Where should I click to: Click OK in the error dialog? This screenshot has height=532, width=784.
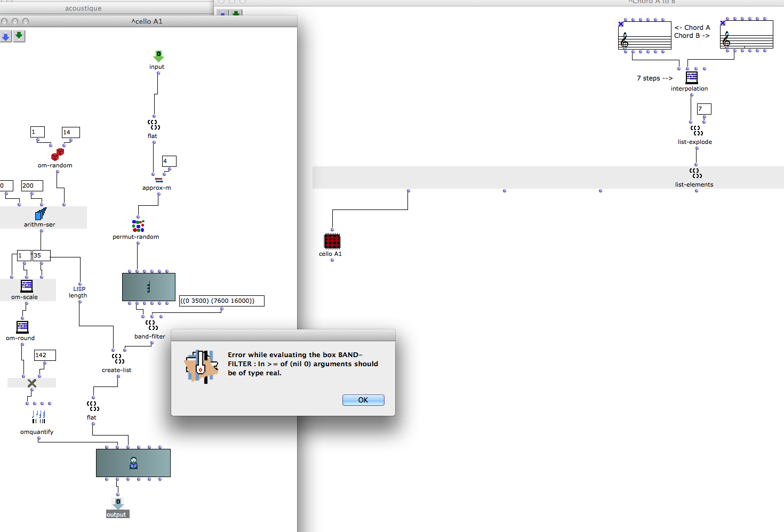pos(363,400)
